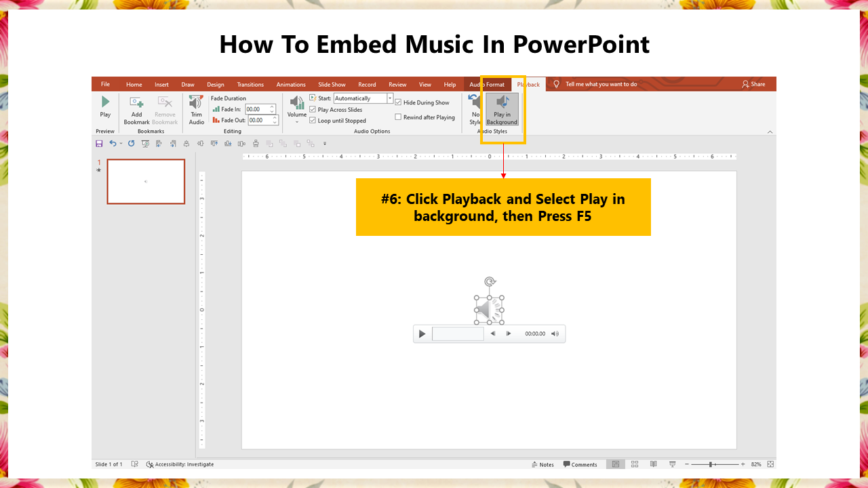
Task: Click the zoom slider handle
Action: tap(711, 464)
